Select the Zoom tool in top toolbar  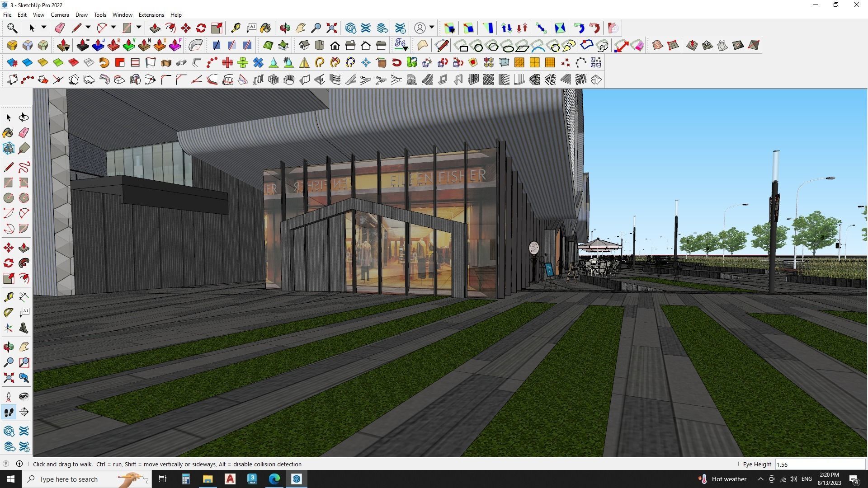[x=316, y=28]
